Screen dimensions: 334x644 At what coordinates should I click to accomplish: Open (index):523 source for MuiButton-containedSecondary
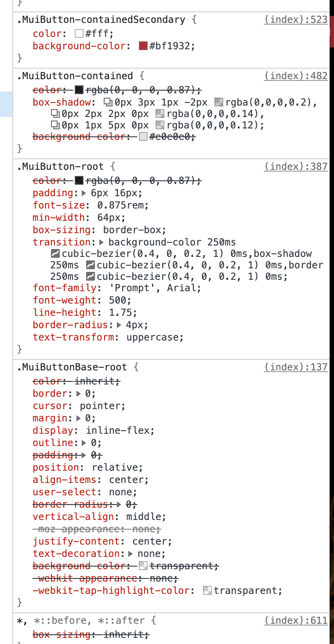tap(295, 19)
